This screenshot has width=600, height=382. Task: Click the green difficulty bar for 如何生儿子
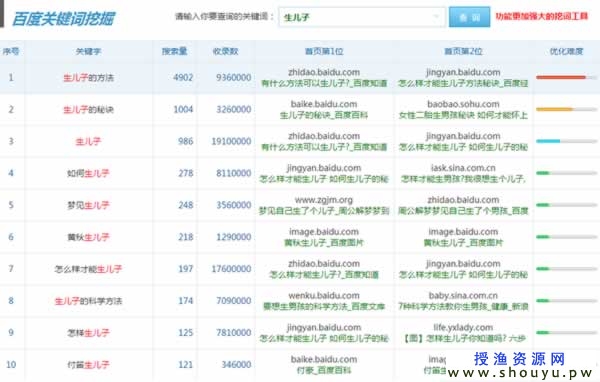click(x=543, y=173)
